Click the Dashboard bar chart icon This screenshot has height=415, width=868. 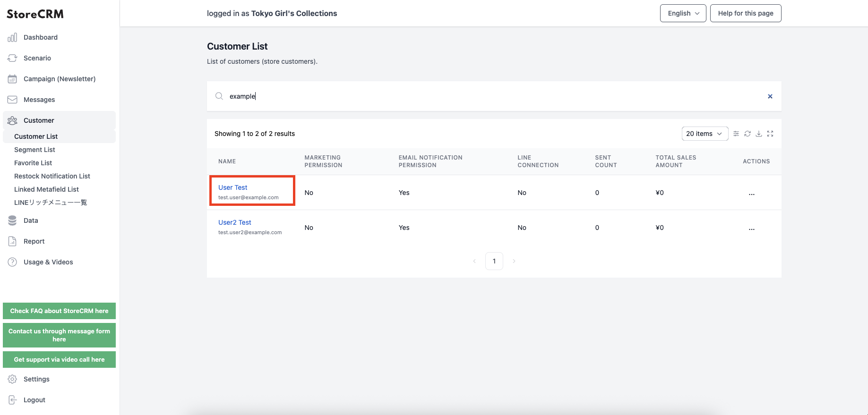coord(12,37)
